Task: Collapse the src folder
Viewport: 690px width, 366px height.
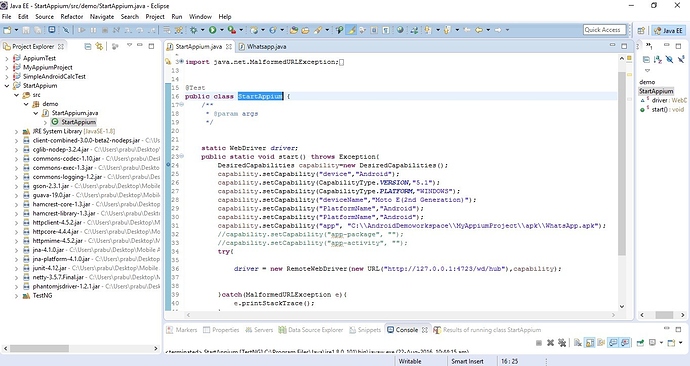Action: click(x=16, y=95)
